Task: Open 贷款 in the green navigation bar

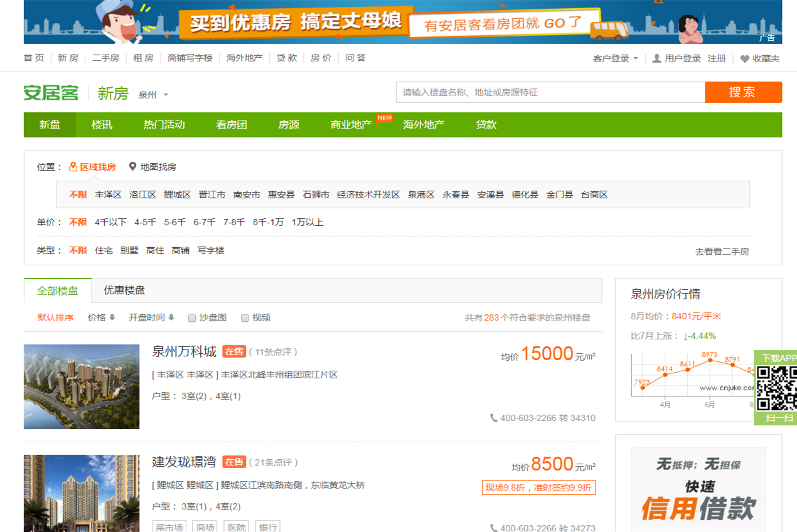Action: (486, 125)
